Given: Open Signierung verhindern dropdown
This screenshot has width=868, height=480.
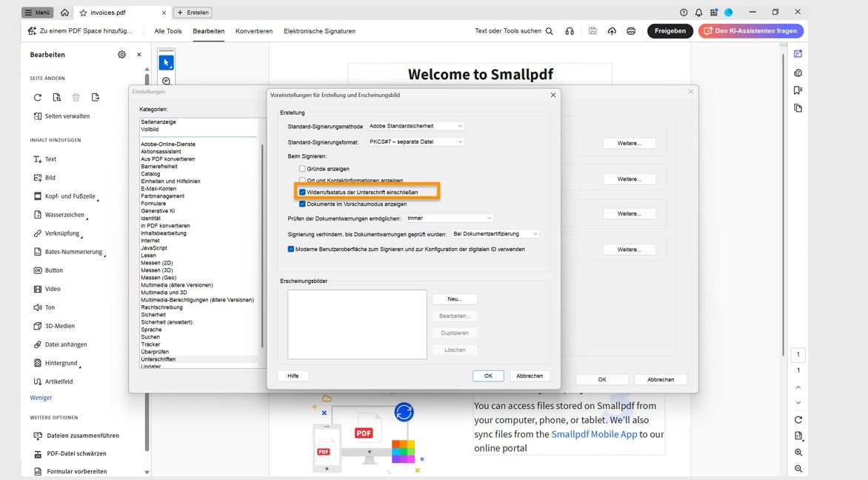Looking at the screenshot, I should 495,233.
